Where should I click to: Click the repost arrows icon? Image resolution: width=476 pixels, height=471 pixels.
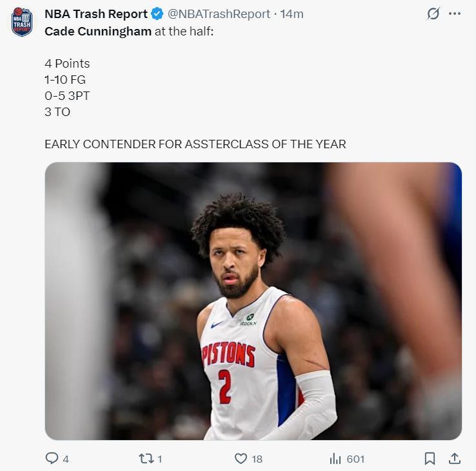[146, 458]
